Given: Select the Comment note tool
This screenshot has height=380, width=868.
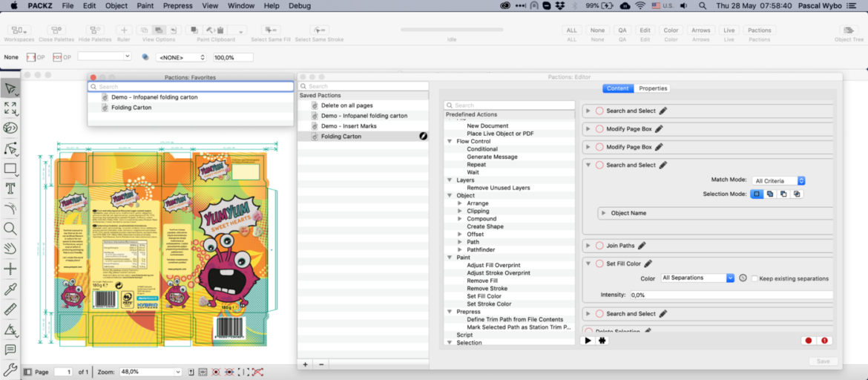Looking at the screenshot, I should point(10,350).
